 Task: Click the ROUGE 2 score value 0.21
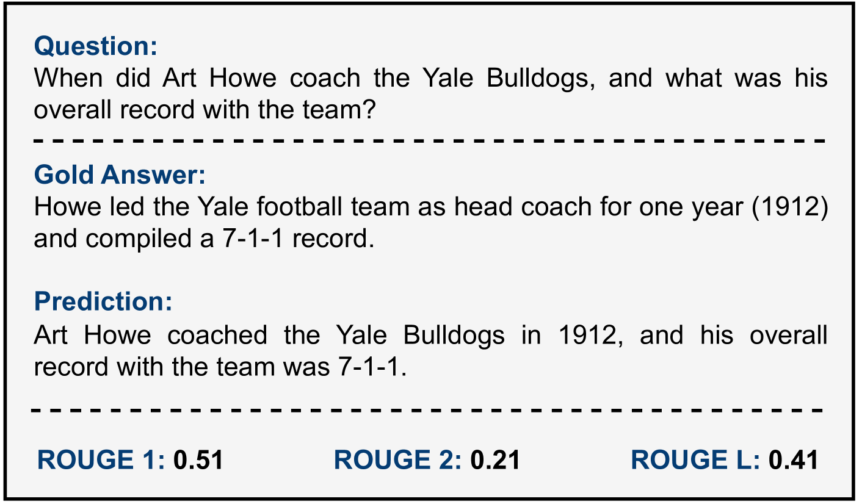pyautogui.click(x=494, y=459)
